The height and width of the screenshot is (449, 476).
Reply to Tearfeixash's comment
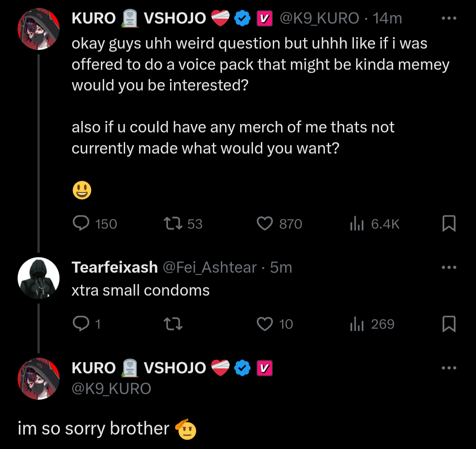(81, 324)
